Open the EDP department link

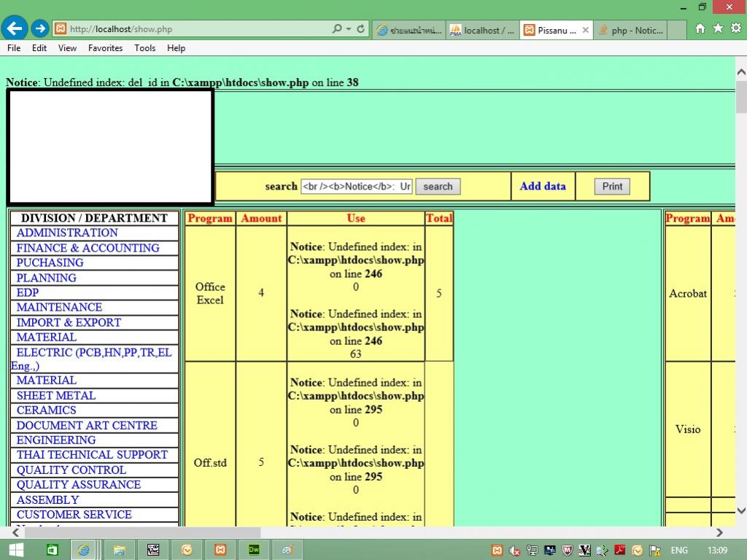(x=28, y=293)
